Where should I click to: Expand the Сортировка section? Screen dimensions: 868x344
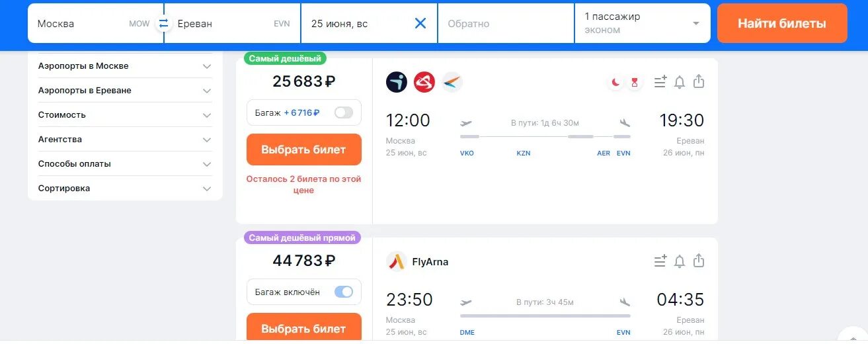[126, 188]
